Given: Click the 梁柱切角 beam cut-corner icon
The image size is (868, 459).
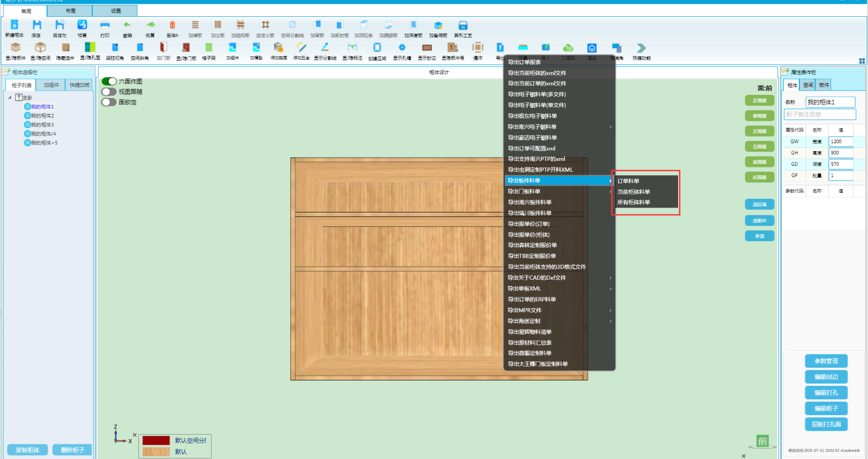Looking at the screenshot, I should tap(115, 48).
